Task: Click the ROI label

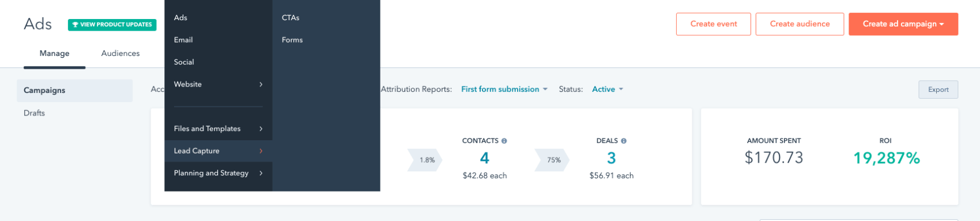Action: (x=885, y=141)
